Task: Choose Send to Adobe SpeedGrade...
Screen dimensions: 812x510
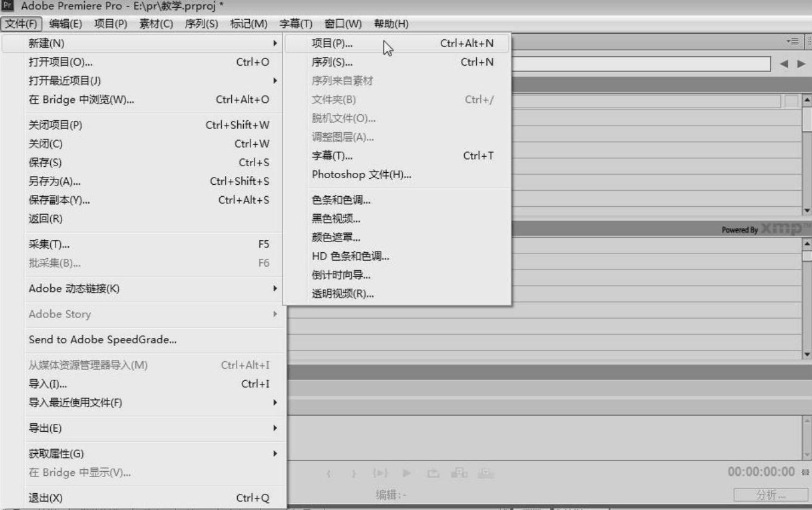Action: click(x=143, y=340)
